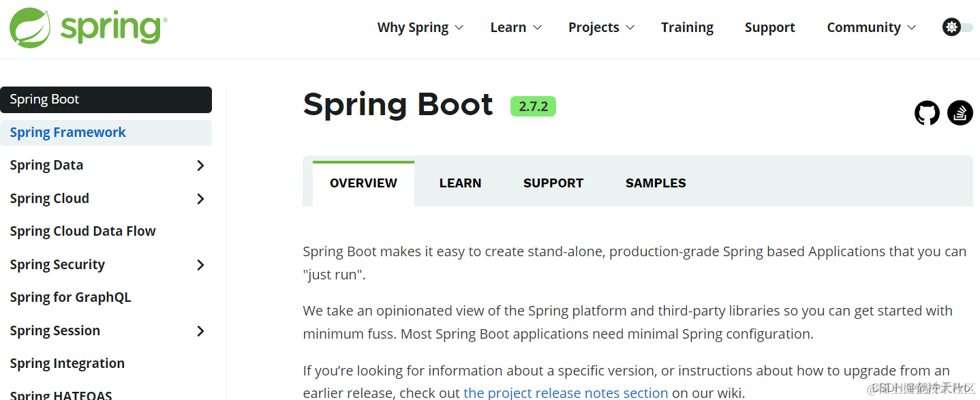Expand the Spring Security submenu chevron
The height and width of the screenshot is (400, 980).
(200, 265)
